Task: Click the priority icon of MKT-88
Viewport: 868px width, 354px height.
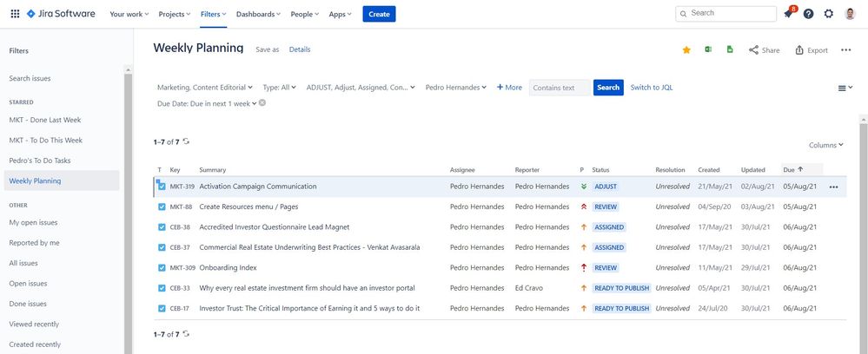Action: [x=584, y=206]
